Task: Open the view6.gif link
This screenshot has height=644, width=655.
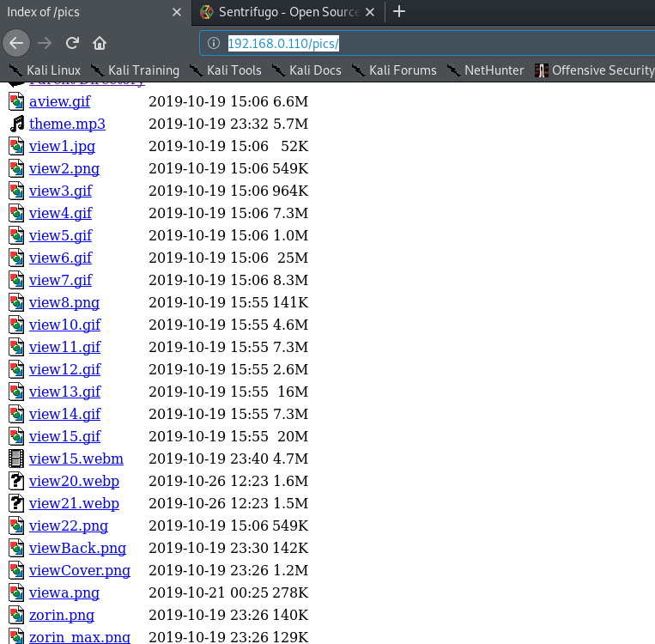Action: [x=61, y=258]
